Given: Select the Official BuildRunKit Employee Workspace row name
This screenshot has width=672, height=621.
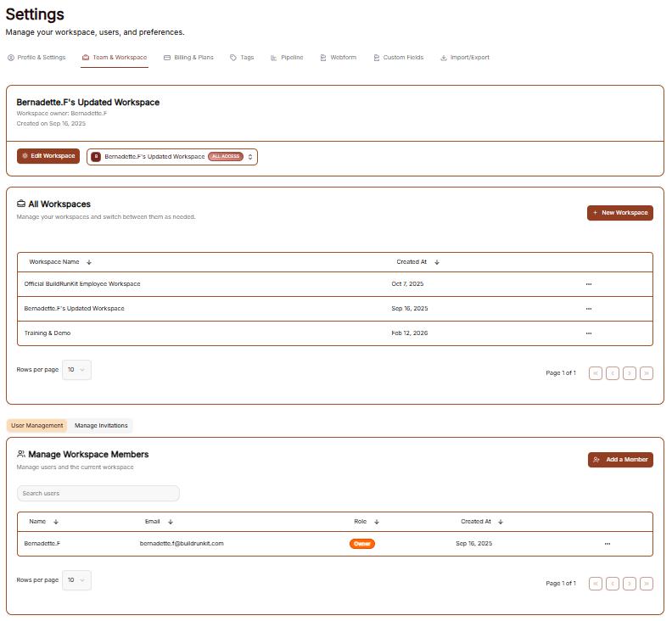Looking at the screenshot, I should 82,284.
